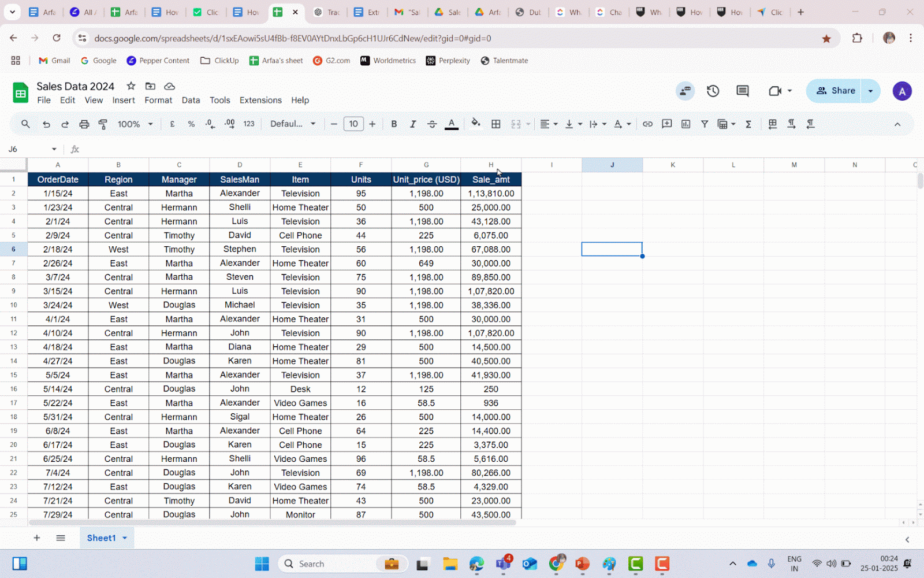Open the comments panel icon
This screenshot has width=924, height=578.
pyautogui.click(x=743, y=91)
